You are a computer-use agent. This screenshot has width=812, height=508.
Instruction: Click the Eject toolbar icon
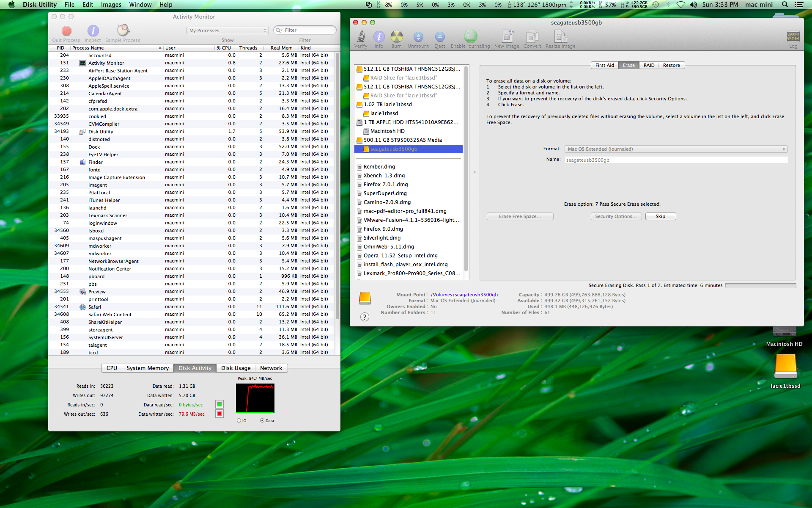pyautogui.click(x=439, y=37)
